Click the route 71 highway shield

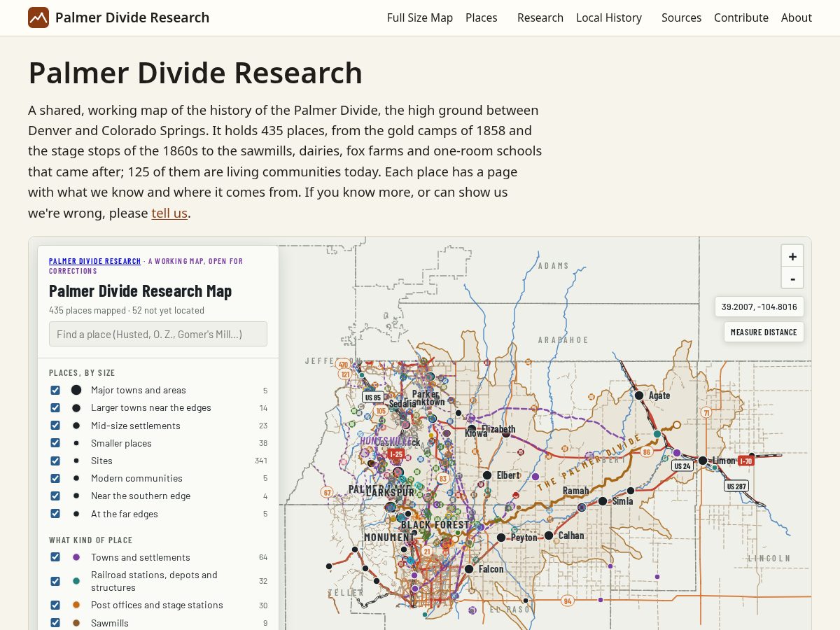(x=706, y=413)
